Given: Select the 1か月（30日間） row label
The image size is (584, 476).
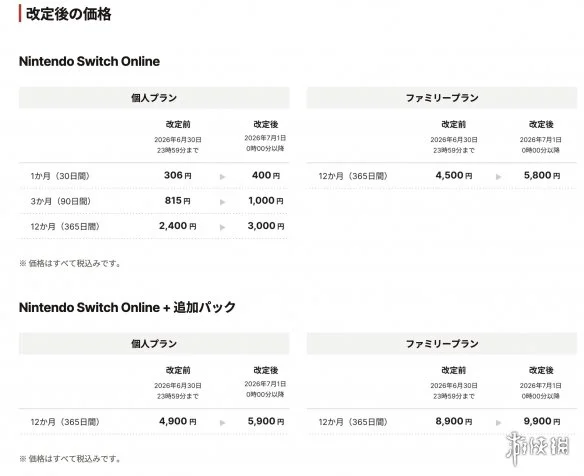Looking at the screenshot, I should pos(60,176).
